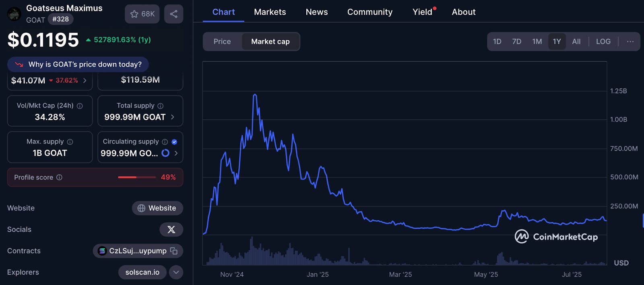Expand the explorers dropdown chevron
The width and height of the screenshot is (644, 285).
pyautogui.click(x=176, y=272)
